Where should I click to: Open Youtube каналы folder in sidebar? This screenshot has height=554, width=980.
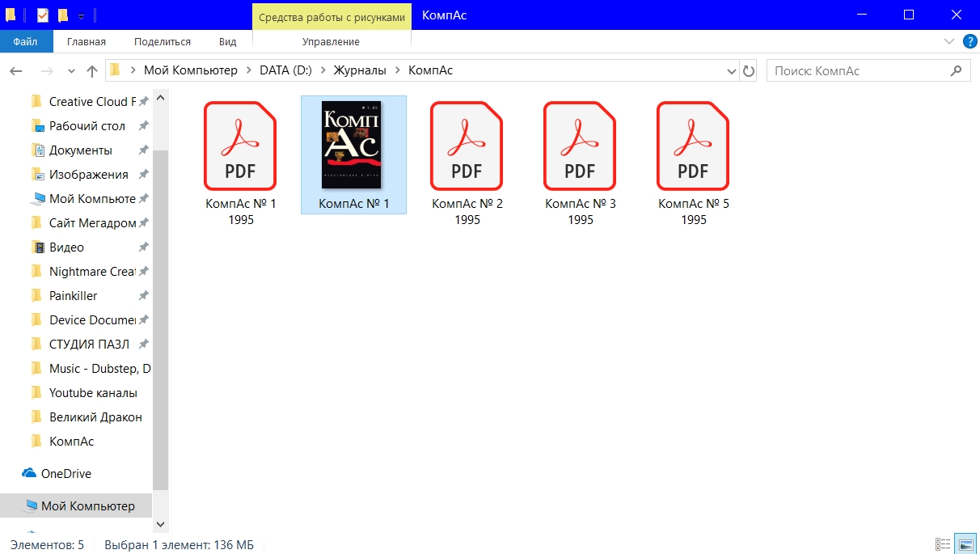point(93,393)
